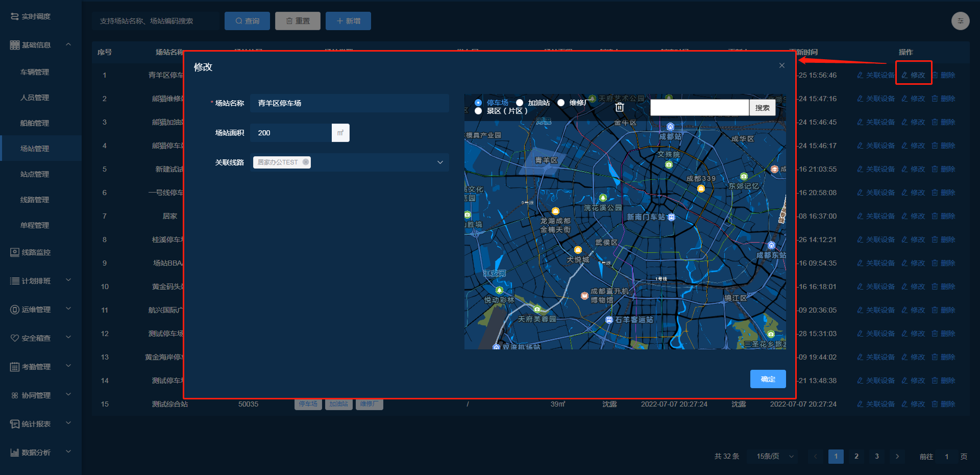Click the 修改 edit icon in row 1
This screenshot has width=980, height=475.
point(904,75)
